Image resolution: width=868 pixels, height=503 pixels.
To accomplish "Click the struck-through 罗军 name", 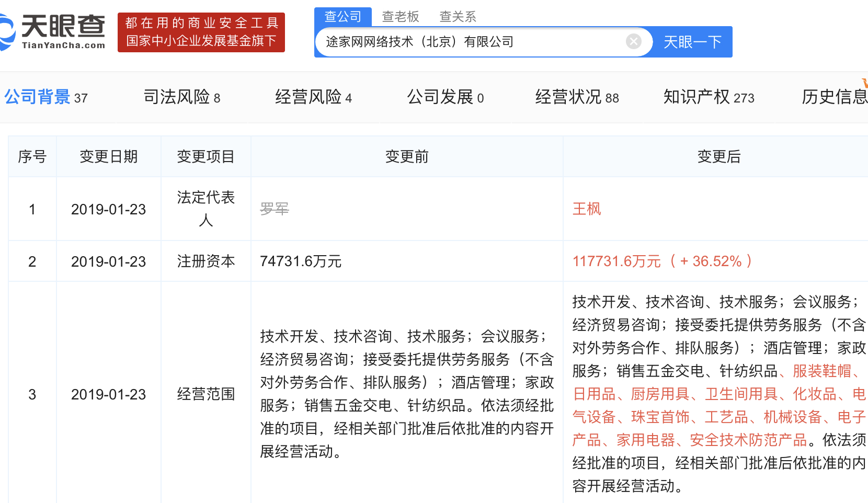I will click(275, 209).
